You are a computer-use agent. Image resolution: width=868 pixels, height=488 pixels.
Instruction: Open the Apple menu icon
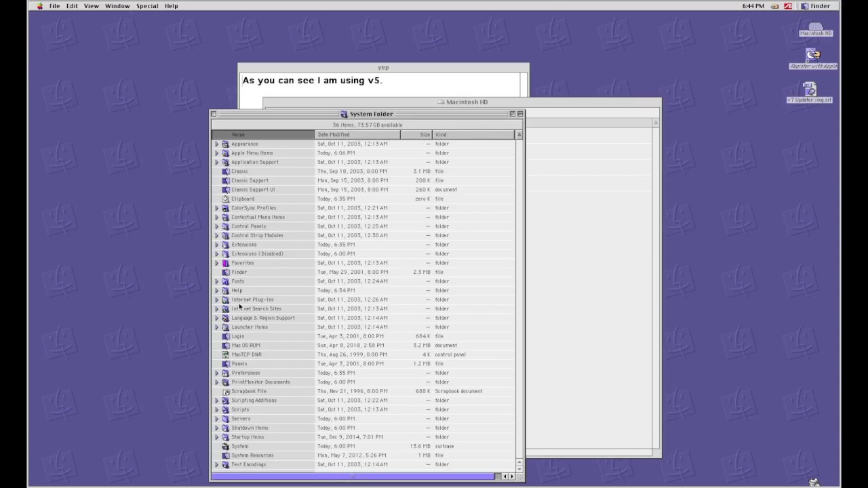click(x=39, y=6)
